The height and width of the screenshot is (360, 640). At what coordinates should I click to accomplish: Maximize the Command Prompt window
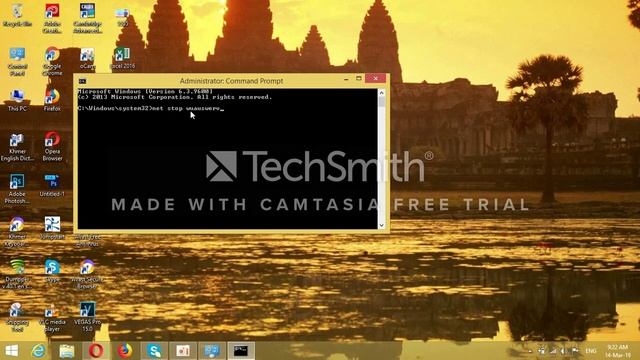click(x=358, y=78)
